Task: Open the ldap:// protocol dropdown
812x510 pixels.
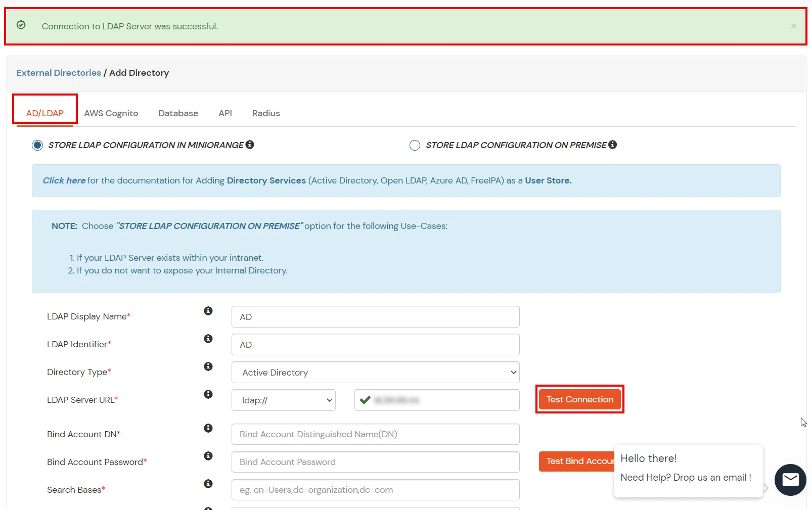Action: [x=284, y=400]
